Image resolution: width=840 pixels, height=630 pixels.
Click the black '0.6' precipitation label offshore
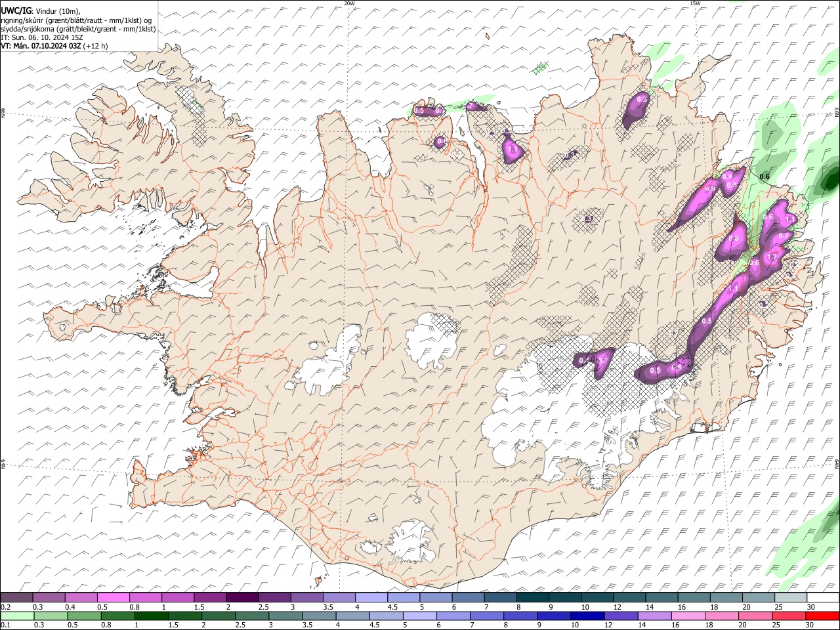765,177
